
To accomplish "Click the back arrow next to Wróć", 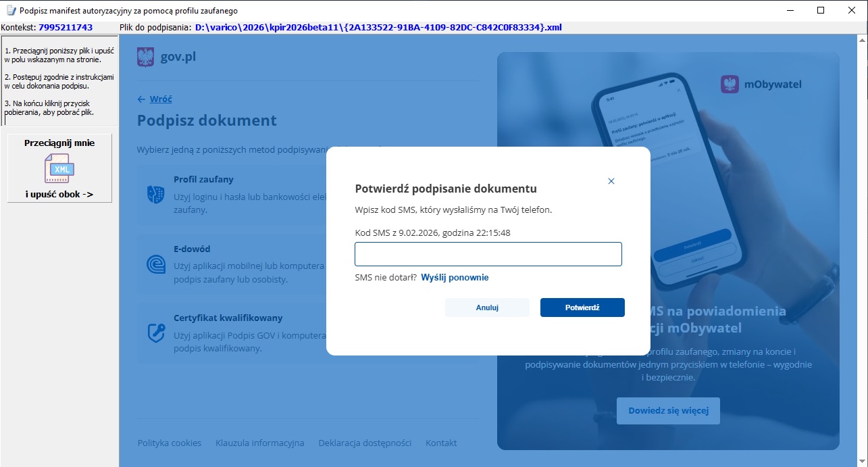I will [141, 99].
